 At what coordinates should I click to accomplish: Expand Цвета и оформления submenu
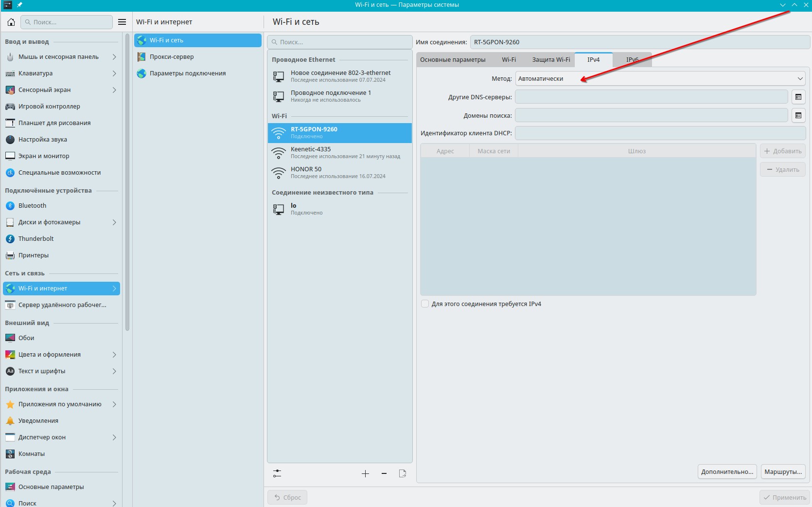click(114, 355)
